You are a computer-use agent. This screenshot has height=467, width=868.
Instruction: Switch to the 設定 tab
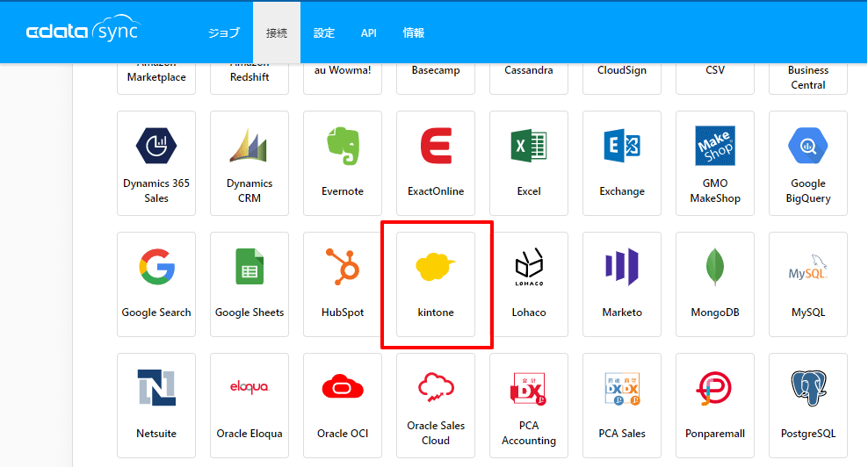[324, 32]
